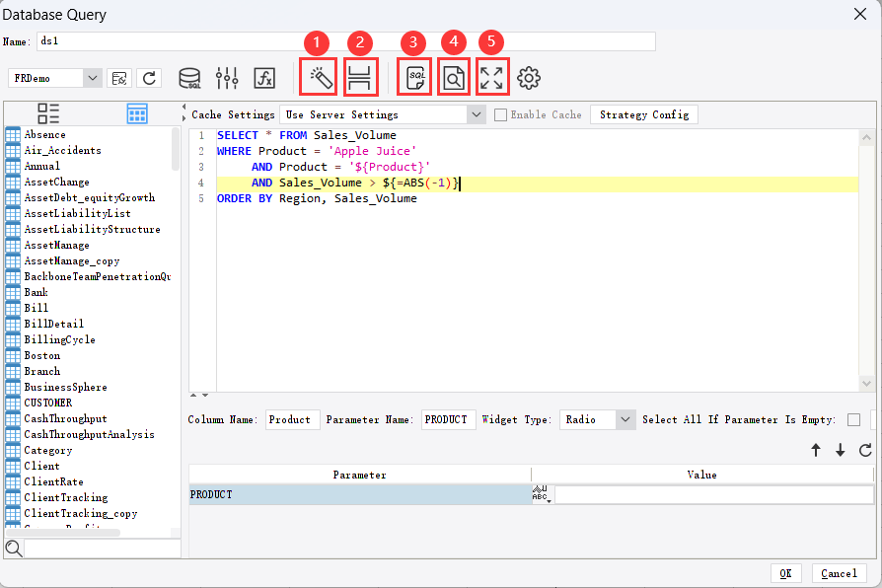Click the refresh icon next to FRDemo
This screenshot has width=882, height=588.
coord(149,78)
